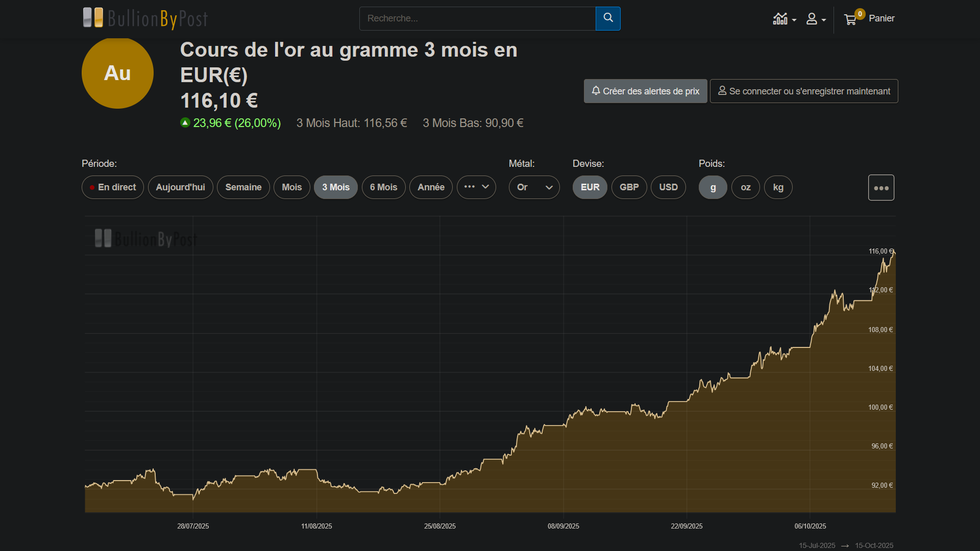
Task: Click the search magnifier button
Action: [x=608, y=18]
